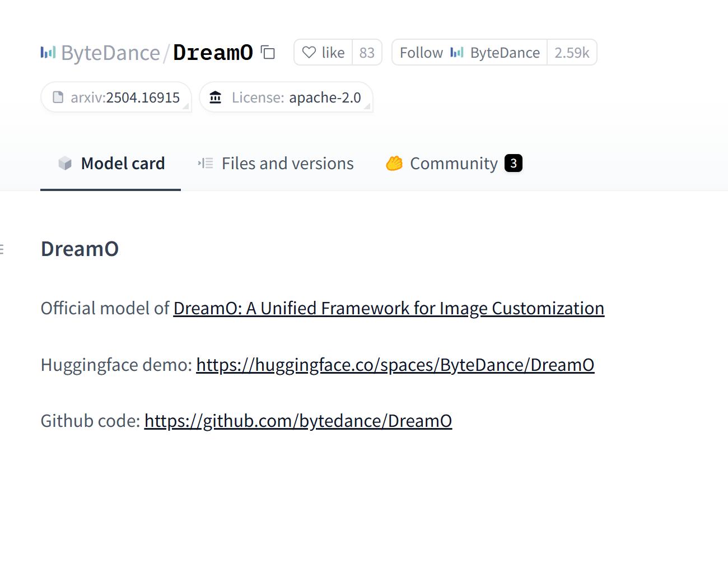Screen dimensions: 728x586
Task: Click the license building icon
Action: click(x=216, y=97)
